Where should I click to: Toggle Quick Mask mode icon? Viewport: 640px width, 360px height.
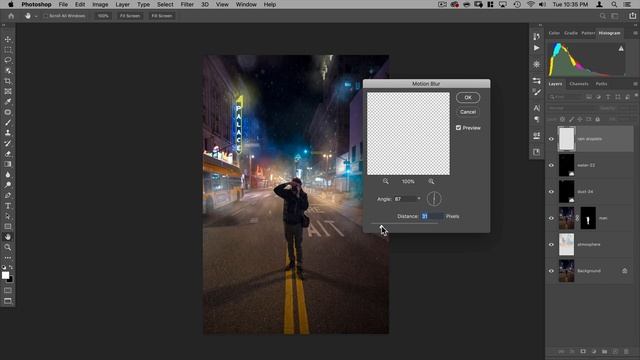(x=8, y=291)
